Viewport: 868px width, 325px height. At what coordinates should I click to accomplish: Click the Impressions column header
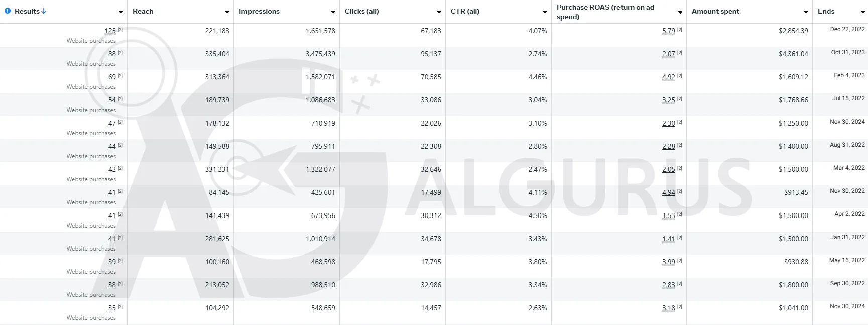259,11
